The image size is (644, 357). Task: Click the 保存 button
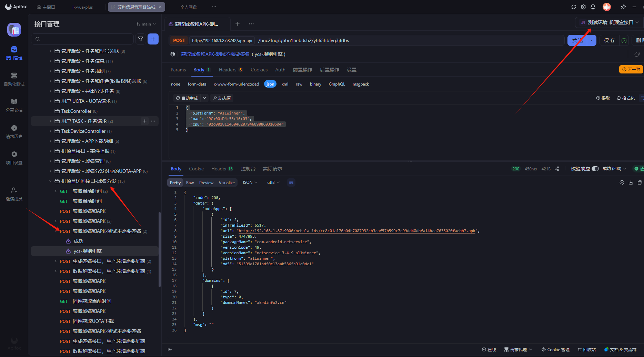tap(610, 40)
